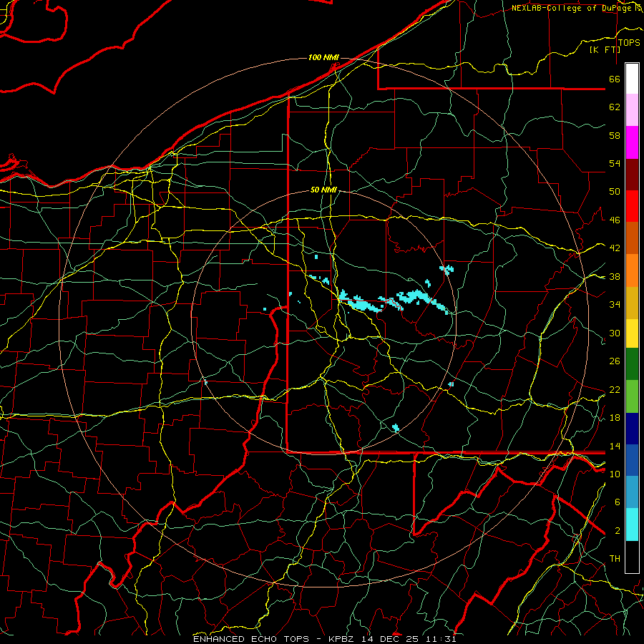Click the legend value "26"
The height and width of the screenshot is (644, 644).
tap(615, 361)
